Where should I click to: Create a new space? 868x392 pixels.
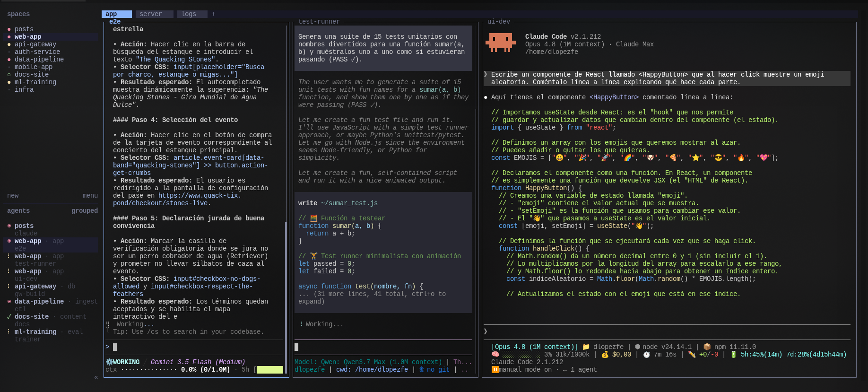pos(13,196)
